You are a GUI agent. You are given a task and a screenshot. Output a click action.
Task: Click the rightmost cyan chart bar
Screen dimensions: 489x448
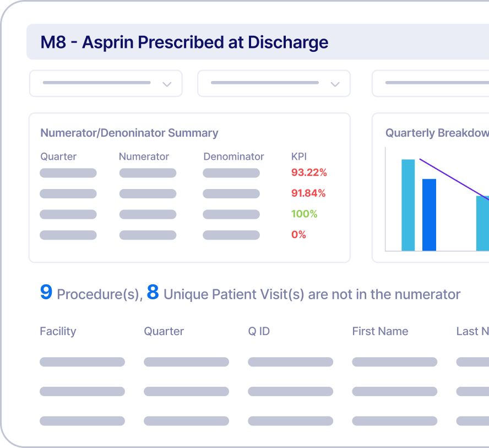(x=482, y=226)
